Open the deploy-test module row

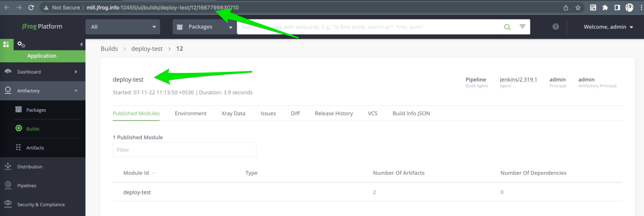[x=137, y=192]
